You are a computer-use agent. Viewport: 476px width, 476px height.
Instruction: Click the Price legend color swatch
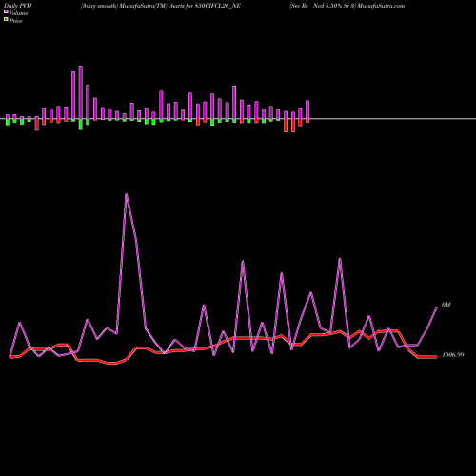pos(6,20)
